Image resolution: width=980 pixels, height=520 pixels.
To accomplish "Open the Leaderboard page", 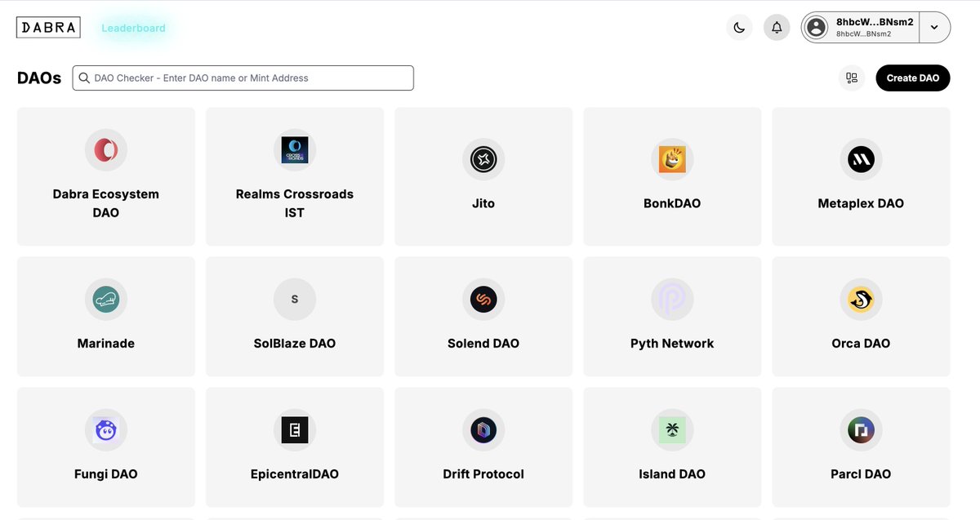I will pyautogui.click(x=133, y=28).
